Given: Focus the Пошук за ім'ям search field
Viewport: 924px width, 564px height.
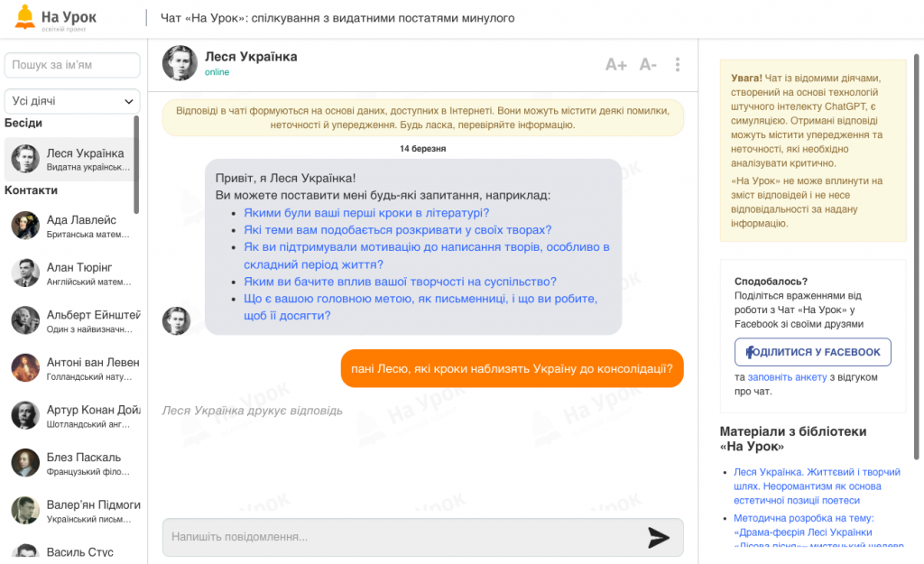Looking at the screenshot, I should coord(72,65).
